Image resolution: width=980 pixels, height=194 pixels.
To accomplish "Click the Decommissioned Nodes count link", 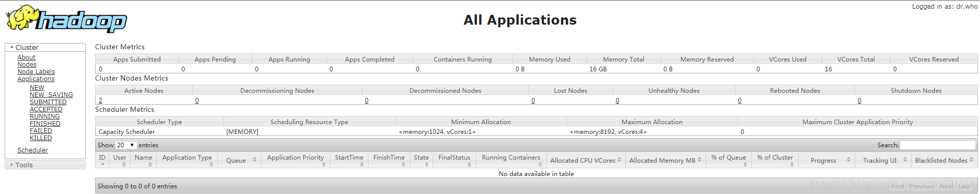I will [x=366, y=101].
